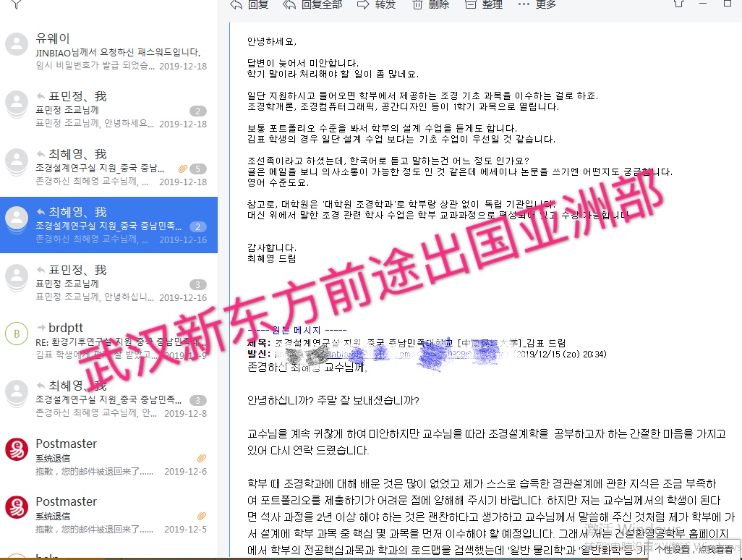
Task: Click the '감사합니다.' line in the message
Action: pos(272,247)
